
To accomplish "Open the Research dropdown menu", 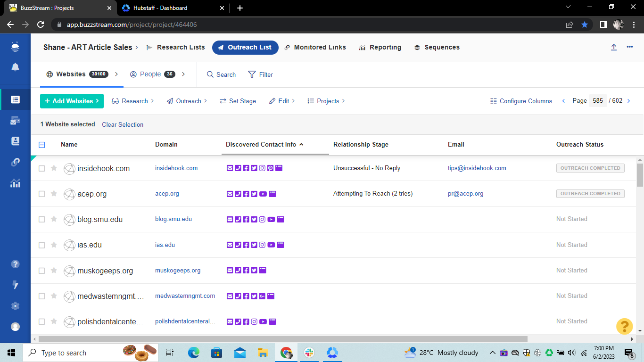I will (132, 101).
